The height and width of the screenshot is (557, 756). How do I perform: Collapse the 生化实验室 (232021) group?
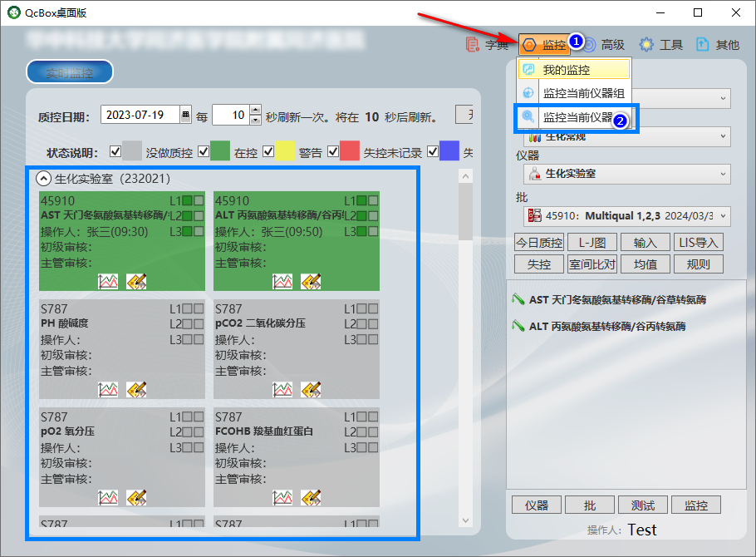click(x=43, y=179)
